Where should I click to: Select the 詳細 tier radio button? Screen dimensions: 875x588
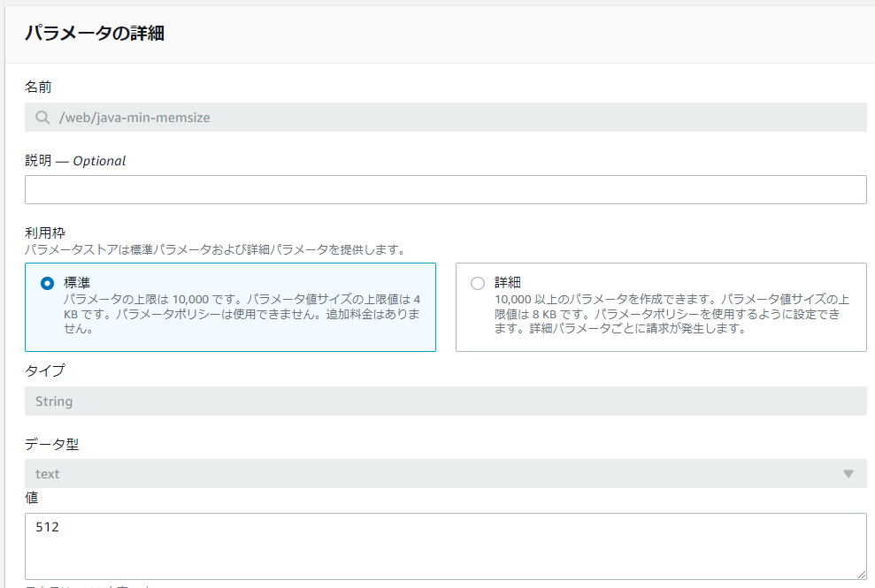click(x=478, y=284)
